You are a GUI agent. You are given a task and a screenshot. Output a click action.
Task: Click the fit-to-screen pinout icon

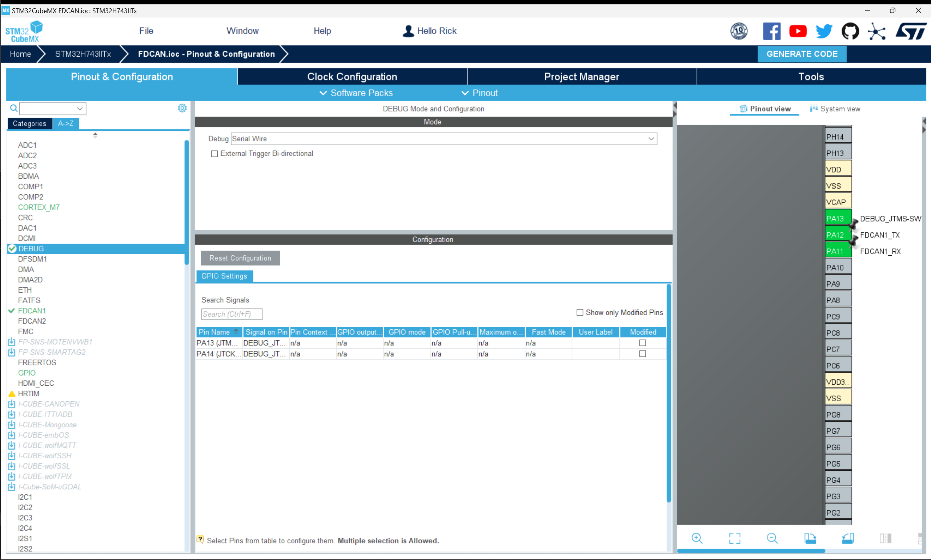pyautogui.click(x=734, y=538)
